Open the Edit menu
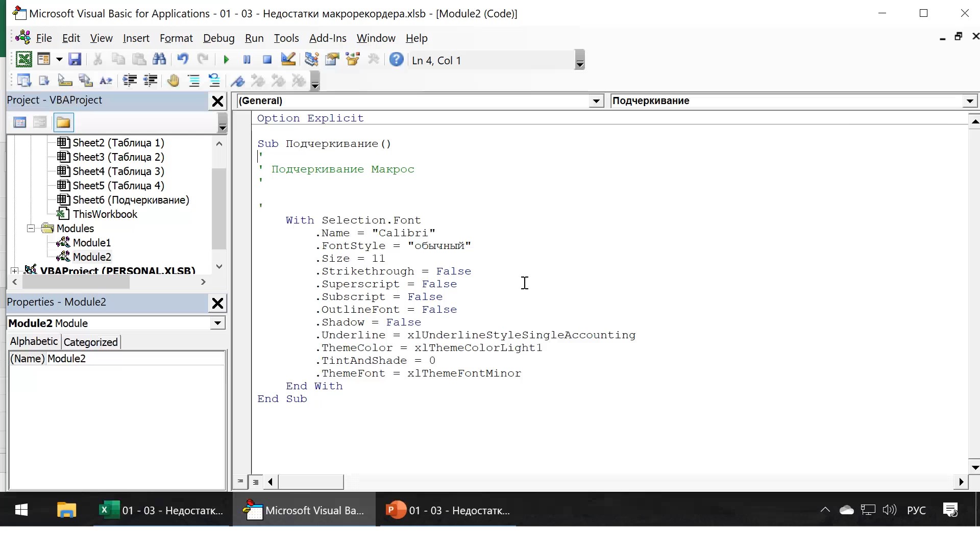 coord(71,38)
